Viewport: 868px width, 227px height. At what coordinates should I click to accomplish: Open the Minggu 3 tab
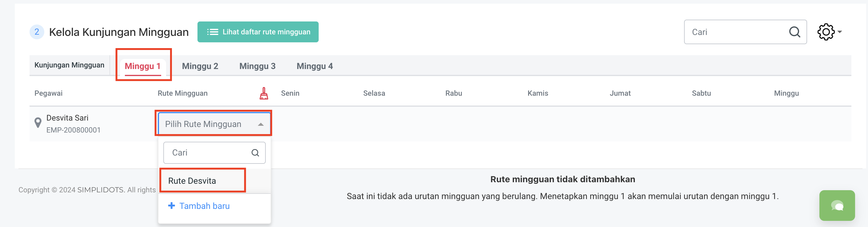(257, 66)
